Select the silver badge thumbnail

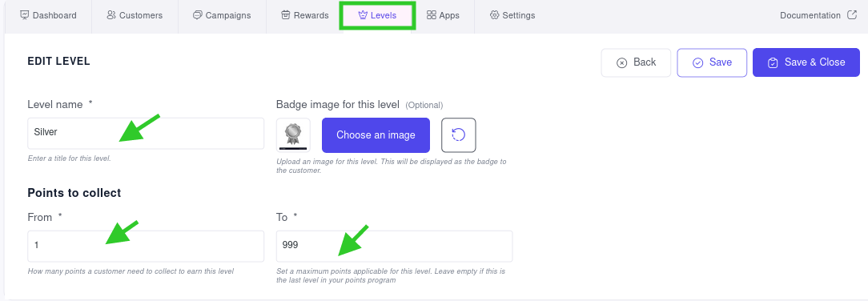click(293, 134)
